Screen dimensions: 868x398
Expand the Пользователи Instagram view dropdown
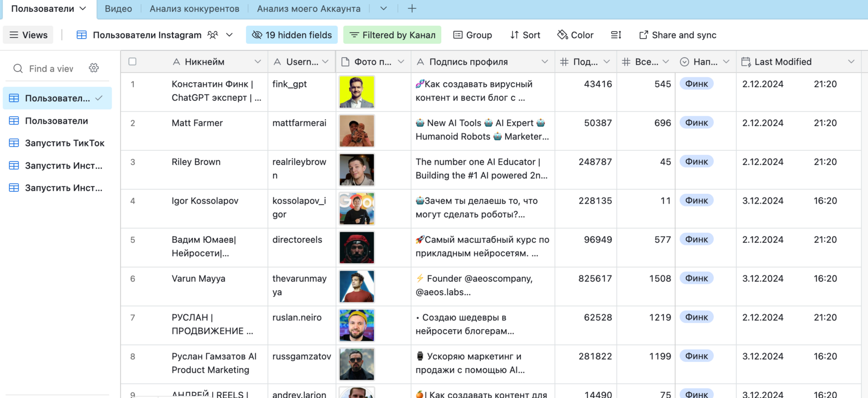click(x=229, y=35)
